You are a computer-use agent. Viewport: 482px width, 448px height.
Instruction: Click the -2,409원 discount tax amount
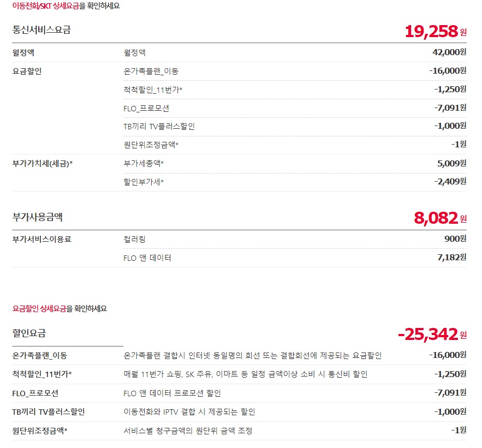(x=449, y=182)
